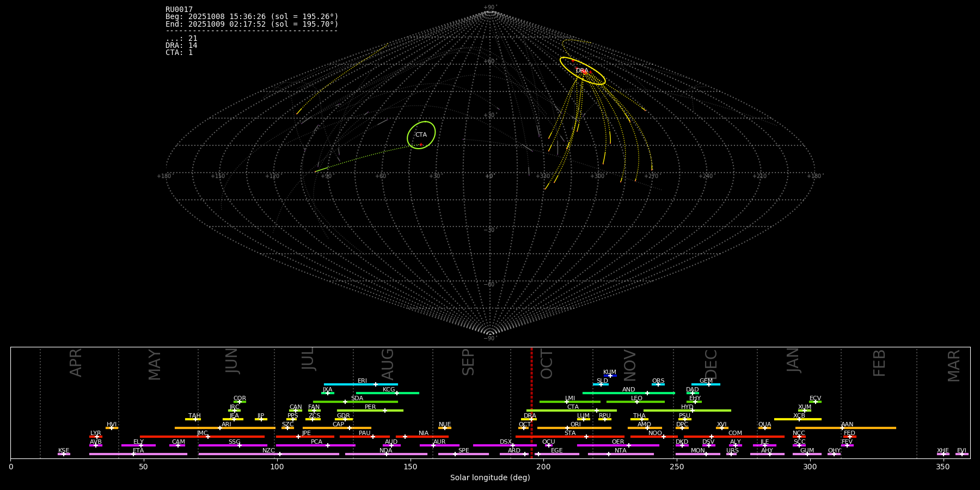The height and width of the screenshot is (490, 980).
Task: Click the ERI cyan shower bar label
Action: (x=362, y=381)
